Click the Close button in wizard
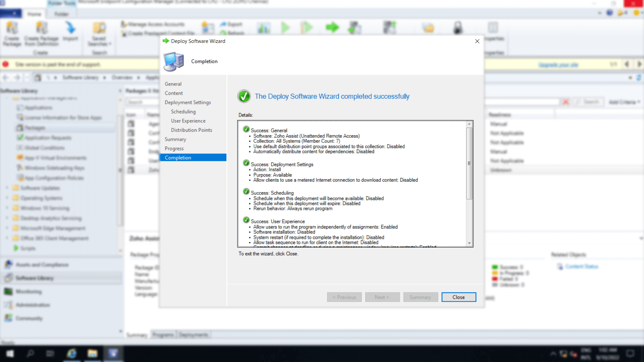This screenshot has height=362, width=644. tap(459, 297)
